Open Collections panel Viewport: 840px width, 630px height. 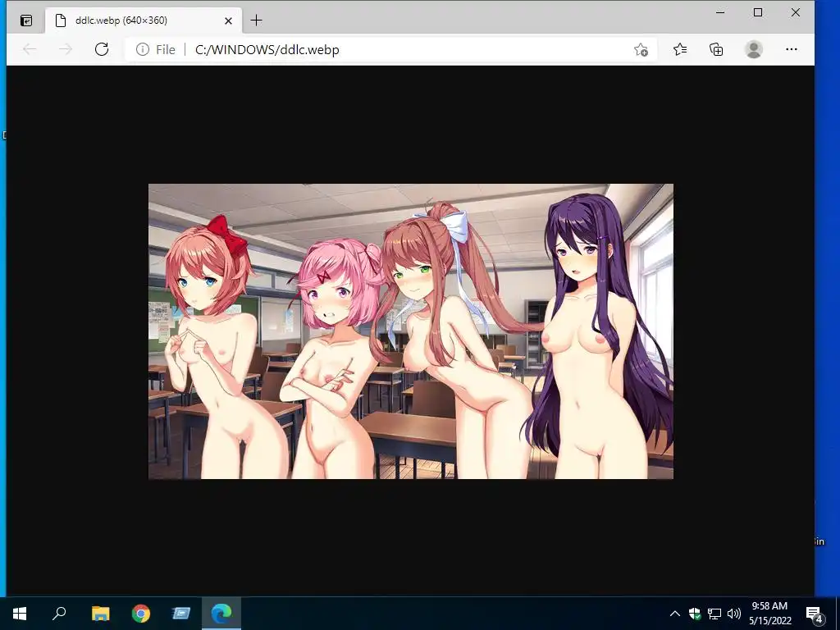[x=716, y=49]
